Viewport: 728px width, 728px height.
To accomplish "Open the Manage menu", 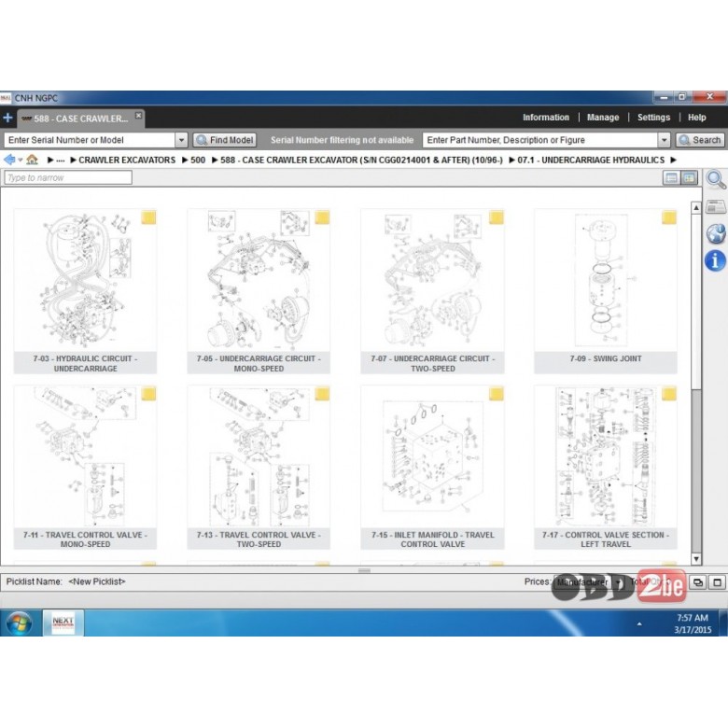I will [x=603, y=118].
